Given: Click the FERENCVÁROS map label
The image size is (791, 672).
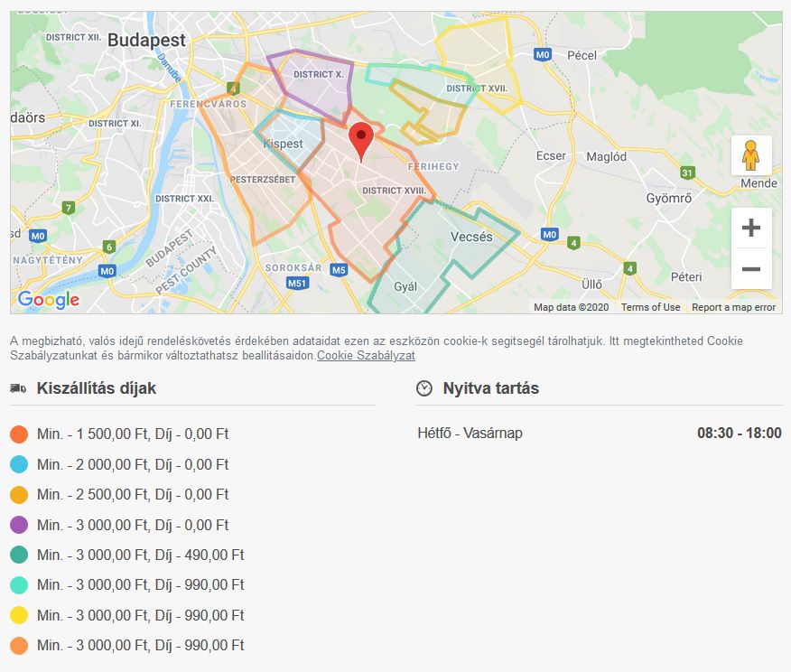Looking at the screenshot, I should click(209, 105).
